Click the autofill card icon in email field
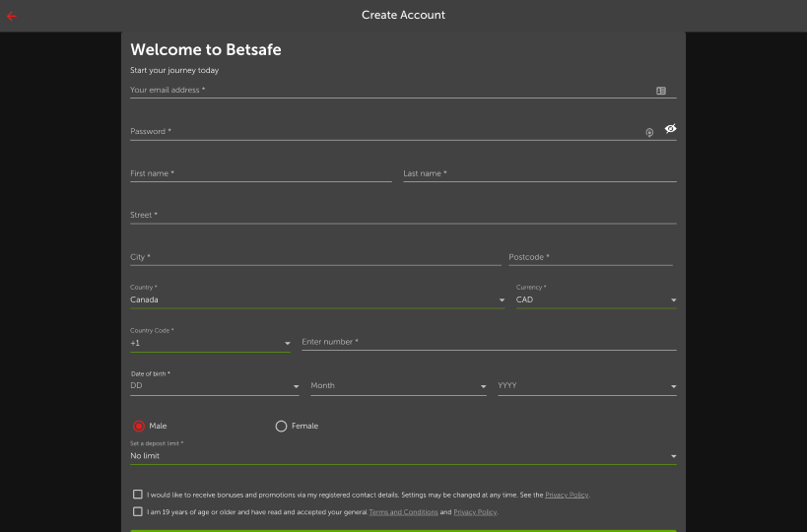 point(661,91)
